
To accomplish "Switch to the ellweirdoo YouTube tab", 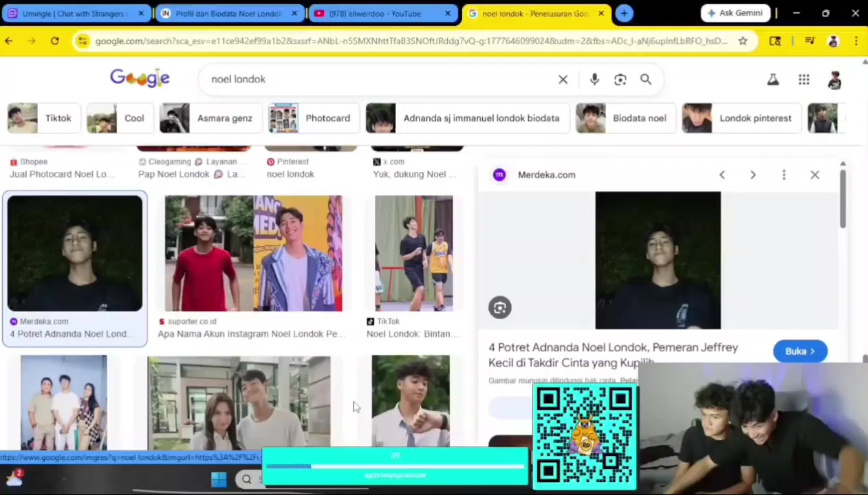I will [x=381, y=14].
